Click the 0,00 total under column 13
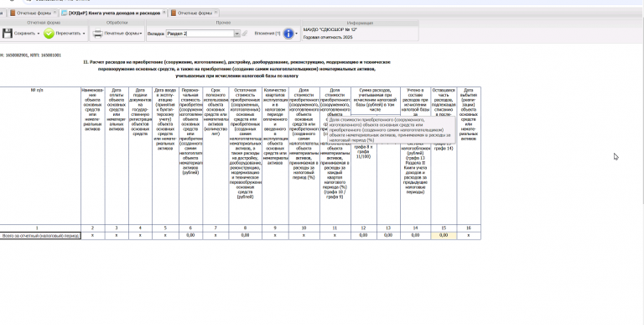 tap(388, 235)
